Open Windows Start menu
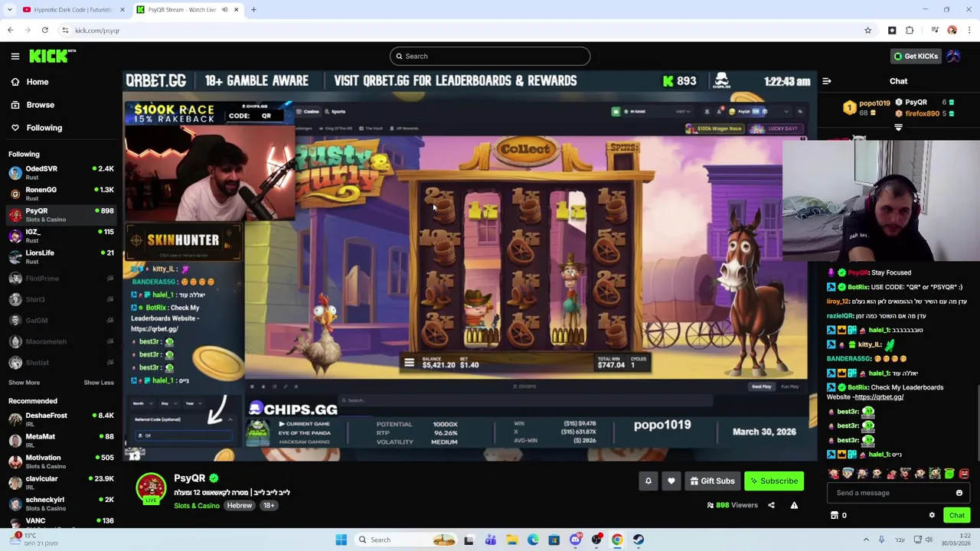 point(341,540)
